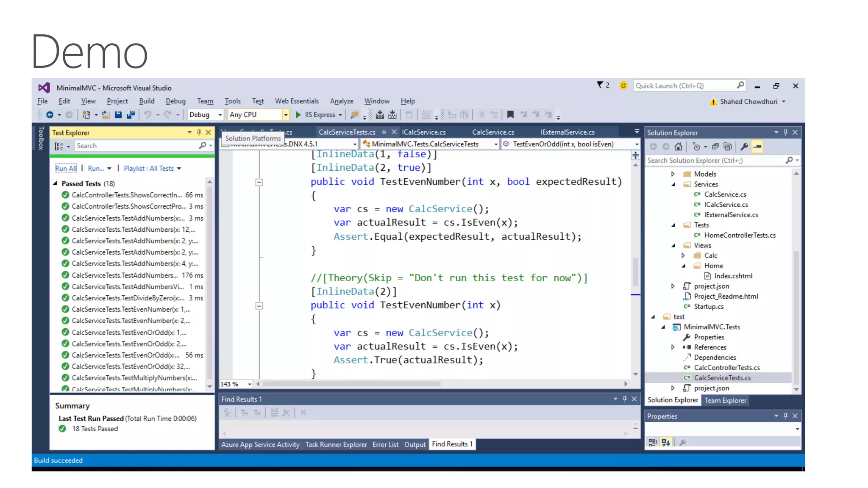Click the editor horizontal scrollbar thumb

point(352,384)
